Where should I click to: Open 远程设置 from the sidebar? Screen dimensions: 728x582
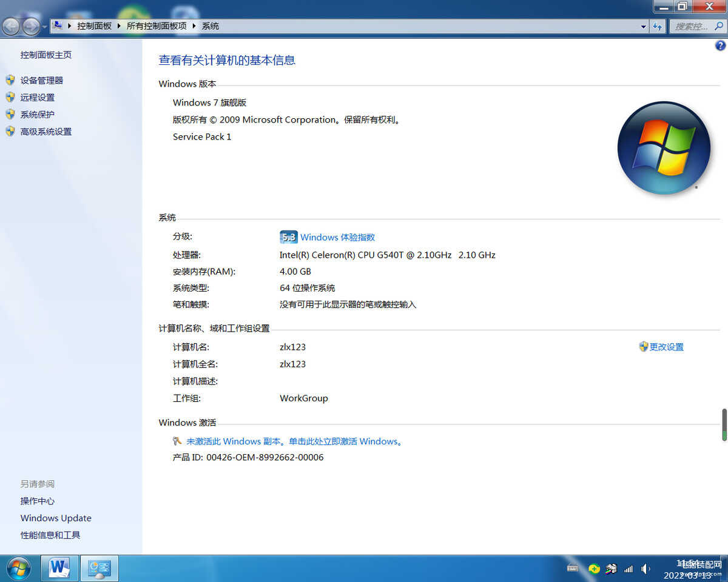point(38,97)
